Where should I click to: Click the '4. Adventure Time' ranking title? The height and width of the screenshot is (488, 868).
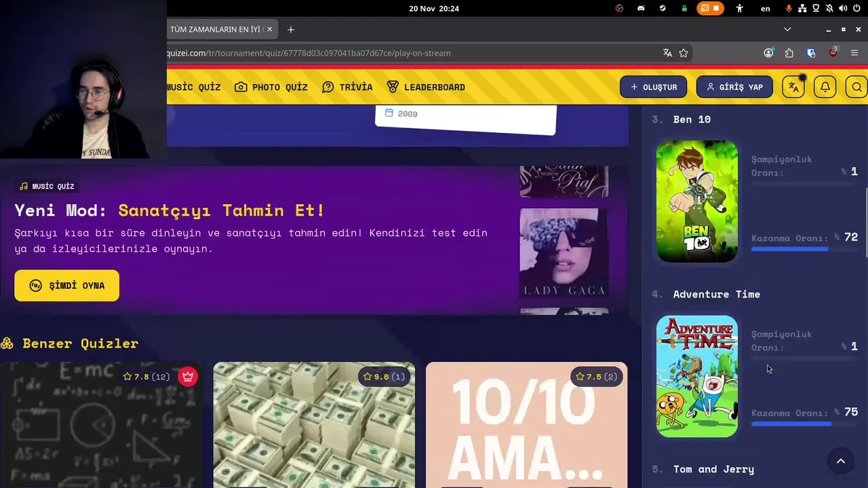[706, 294]
